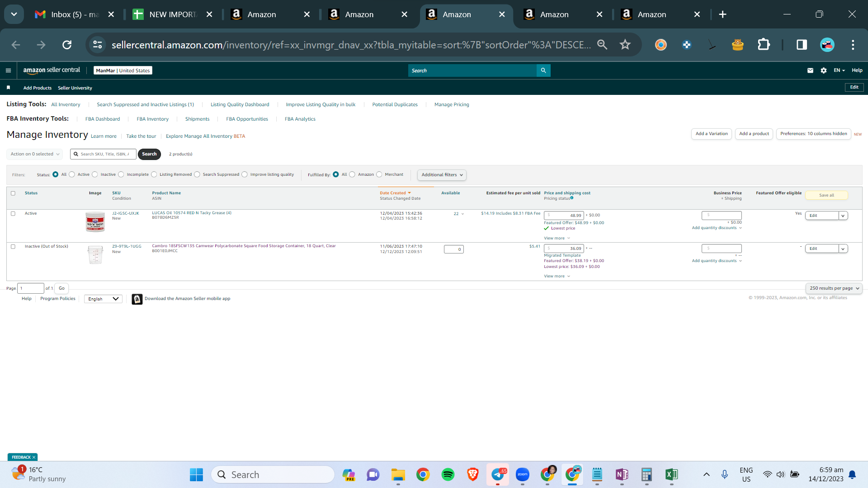Expand View more under the LUCAS Oil price
This screenshot has width=868, height=488.
click(x=557, y=239)
